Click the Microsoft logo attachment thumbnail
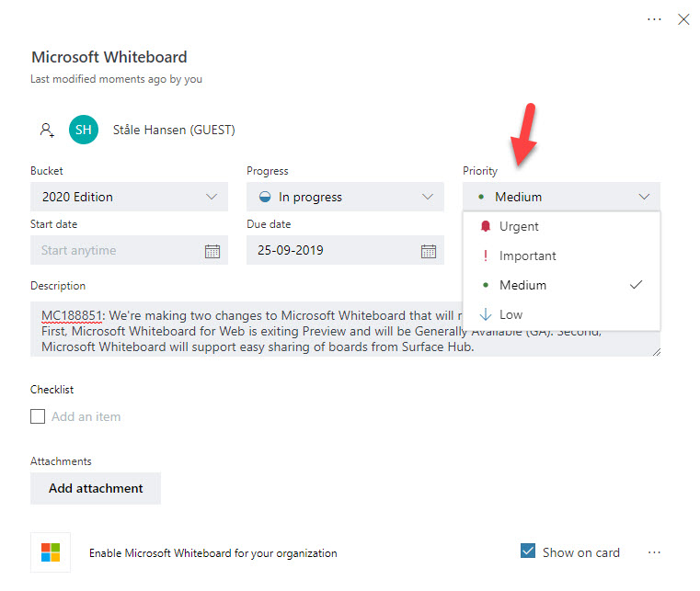 [51, 552]
